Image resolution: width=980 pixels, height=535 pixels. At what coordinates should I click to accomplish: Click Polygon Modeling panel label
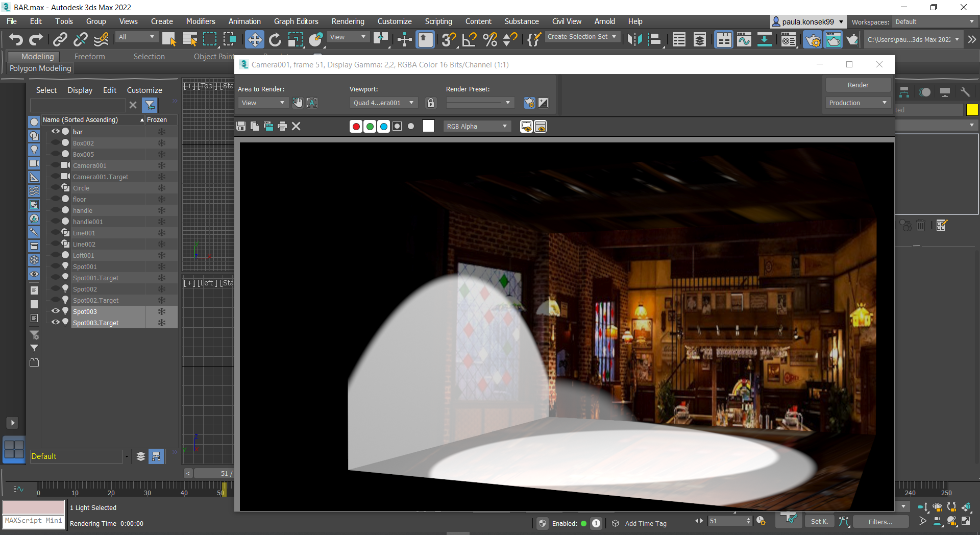40,68
